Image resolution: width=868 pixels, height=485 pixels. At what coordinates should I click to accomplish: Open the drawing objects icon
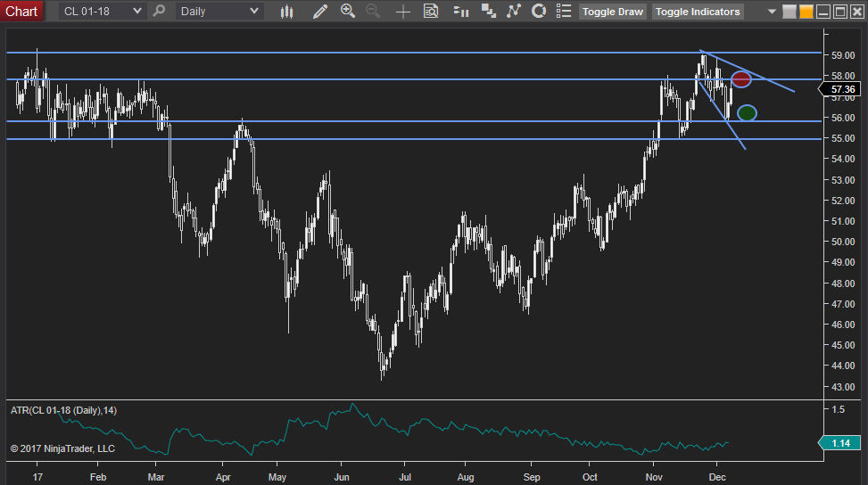(x=514, y=11)
